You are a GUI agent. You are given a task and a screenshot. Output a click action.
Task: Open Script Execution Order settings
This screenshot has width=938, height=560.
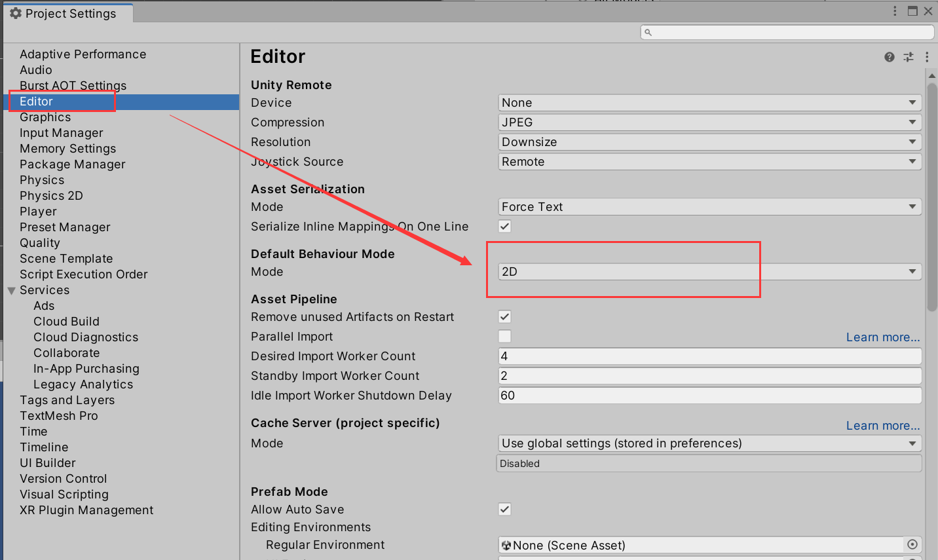coord(84,274)
